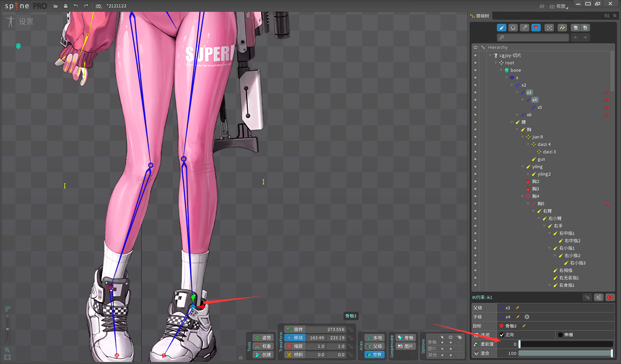
Task: Select the 旋转 rotate transform tool
Action: (x=295, y=329)
